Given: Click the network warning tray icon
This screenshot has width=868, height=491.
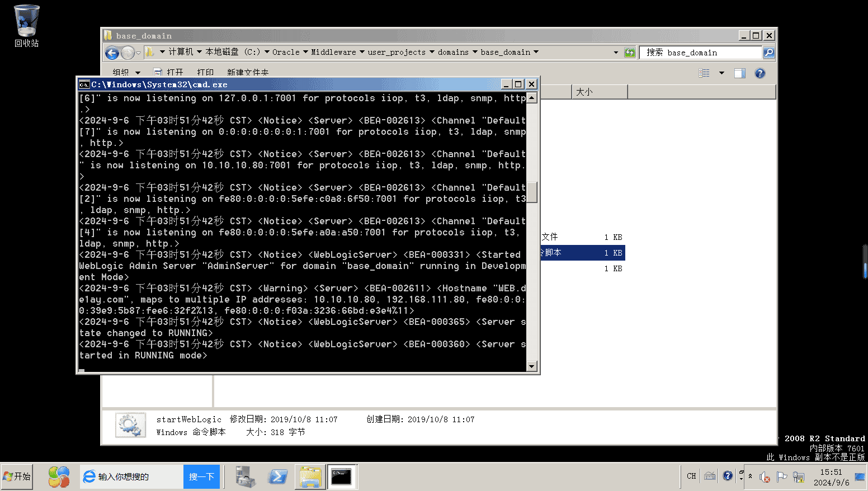Looking at the screenshot, I should click(799, 477).
